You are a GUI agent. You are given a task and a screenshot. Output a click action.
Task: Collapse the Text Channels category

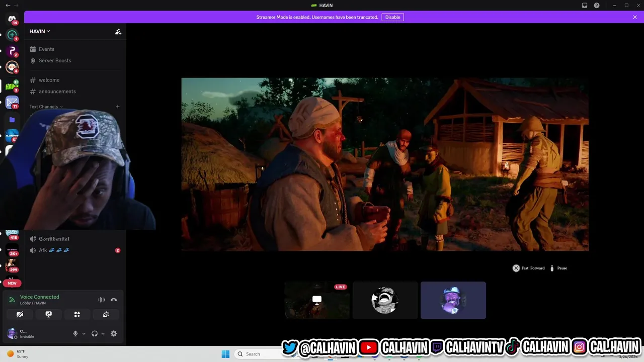pos(46,107)
